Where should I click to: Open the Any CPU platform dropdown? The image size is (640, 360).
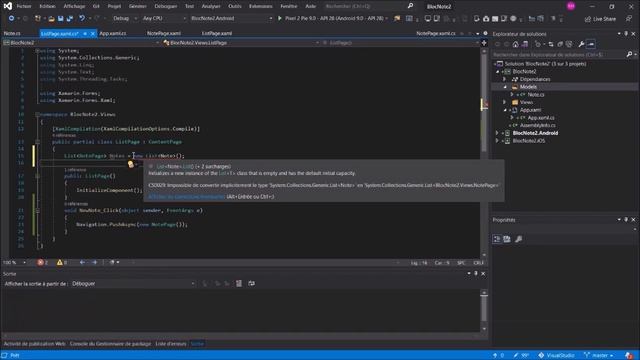pos(164,18)
